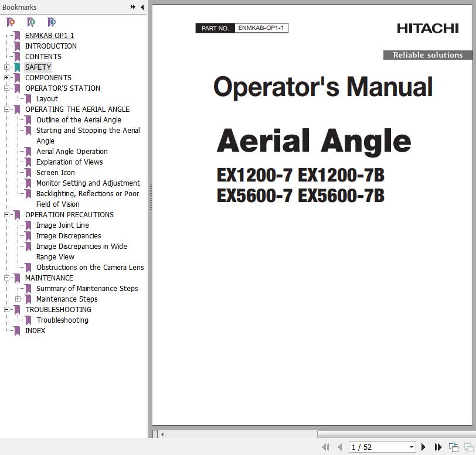Open the Image Discrepancies bookmark
476x455 pixels.
[x=69, y=236]
